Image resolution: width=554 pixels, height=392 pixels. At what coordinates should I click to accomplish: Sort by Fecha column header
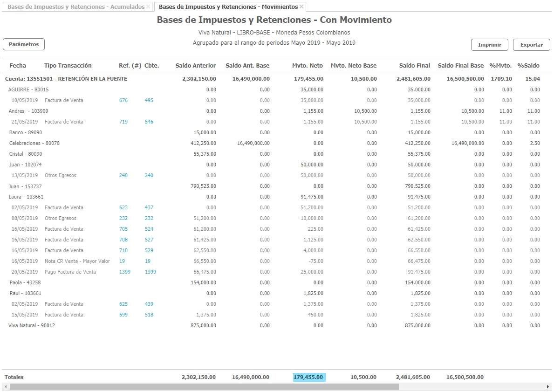coord(18,66)
